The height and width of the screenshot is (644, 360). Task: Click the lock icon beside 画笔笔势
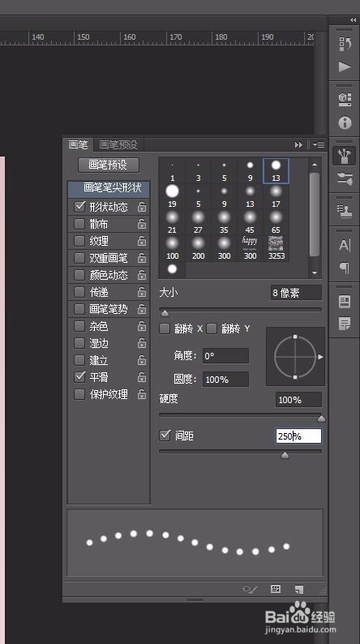click(x=142, y=309)
